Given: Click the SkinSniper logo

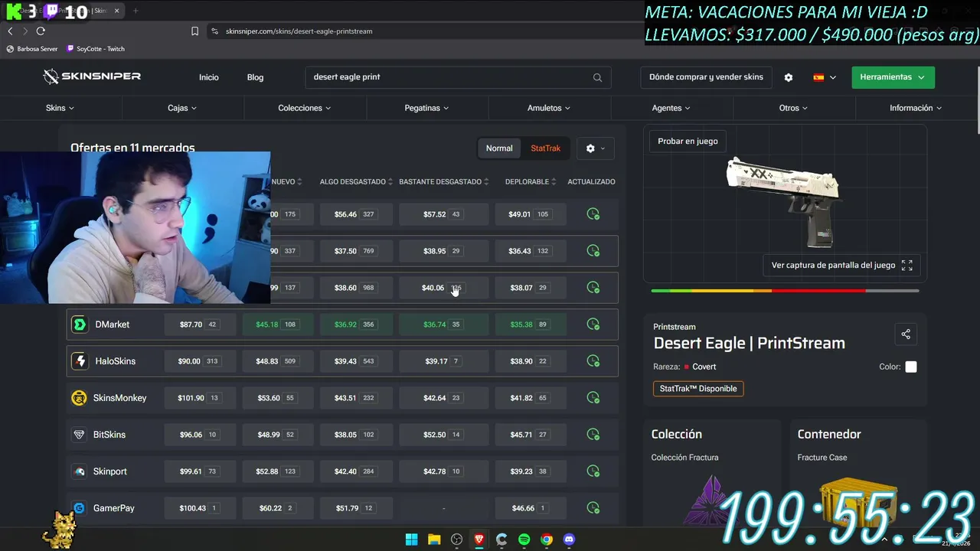Looking at the screenshot, I should [92, 77].
